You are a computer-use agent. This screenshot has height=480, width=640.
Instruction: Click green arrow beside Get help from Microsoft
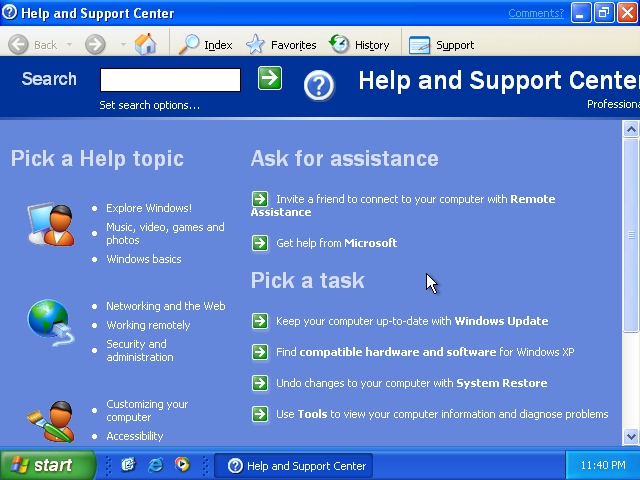260,243
